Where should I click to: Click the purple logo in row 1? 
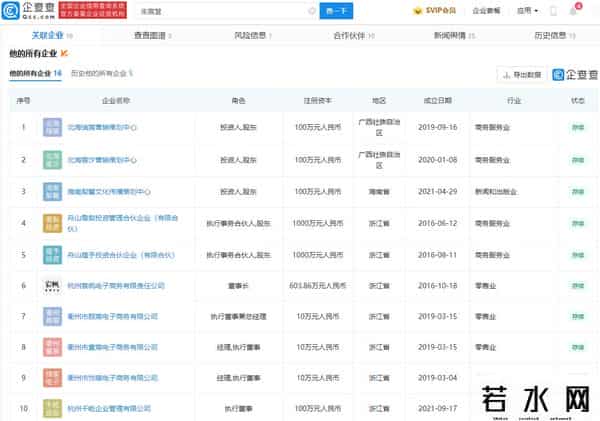click(52, 127)
